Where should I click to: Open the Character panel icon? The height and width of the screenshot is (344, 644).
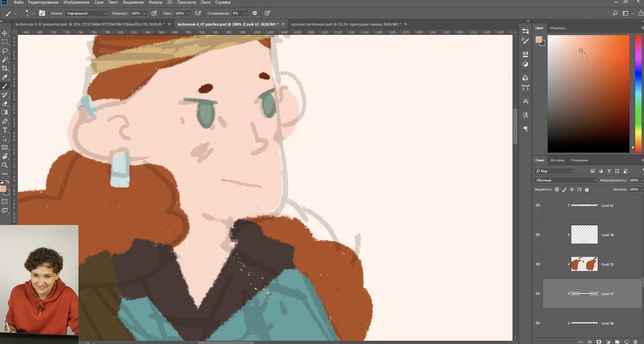[x=526, y=101]
